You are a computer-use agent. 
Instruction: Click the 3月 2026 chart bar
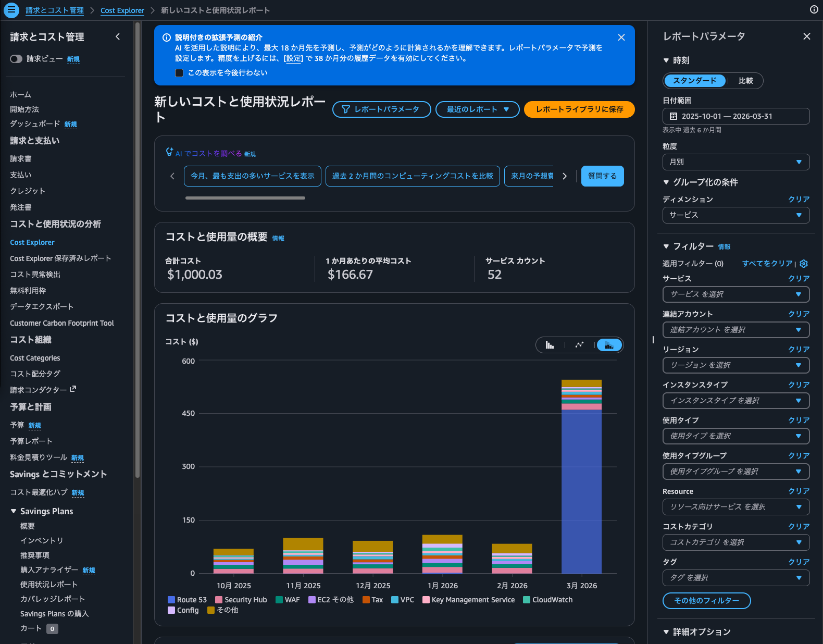tap(581, 476)
